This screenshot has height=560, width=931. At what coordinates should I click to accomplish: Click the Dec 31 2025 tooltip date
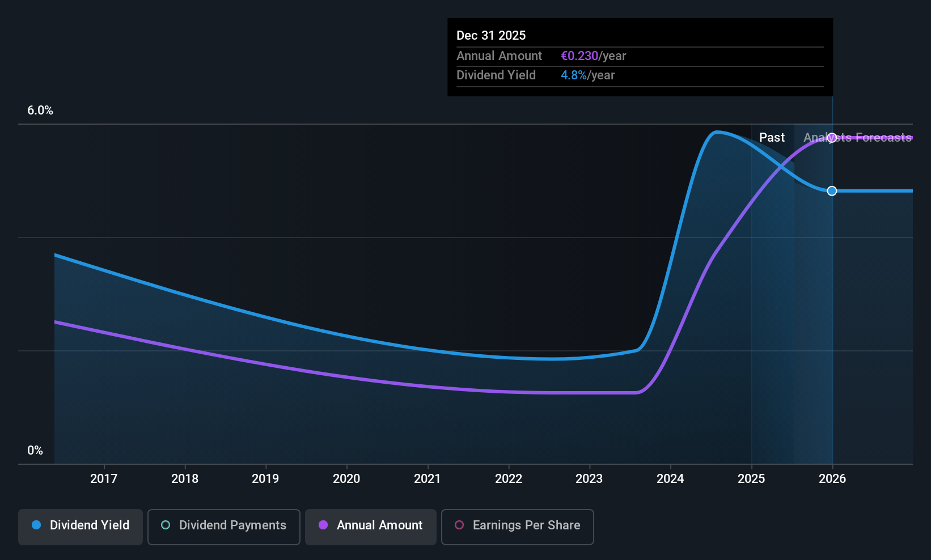click(x=491, y=35)
